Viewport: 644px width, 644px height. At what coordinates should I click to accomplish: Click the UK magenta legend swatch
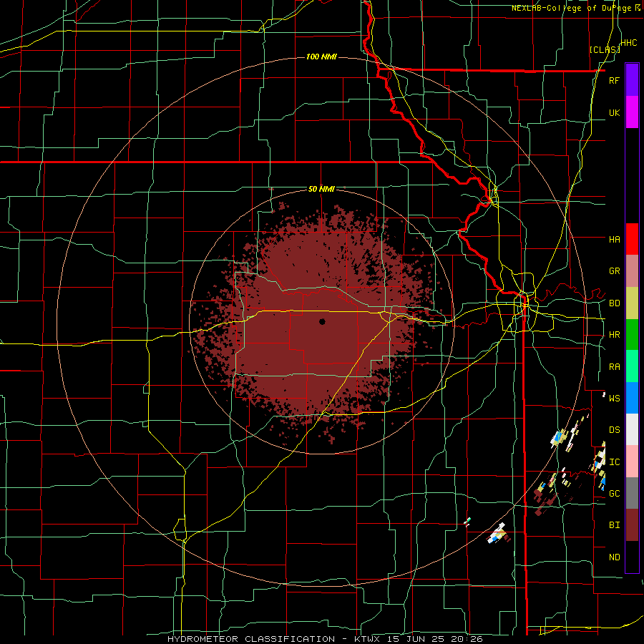click(632, 112)
